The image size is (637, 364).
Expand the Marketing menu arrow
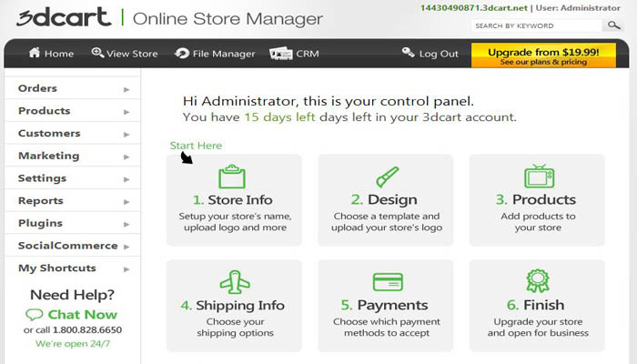pyautogui.click(x=126, y=157)
